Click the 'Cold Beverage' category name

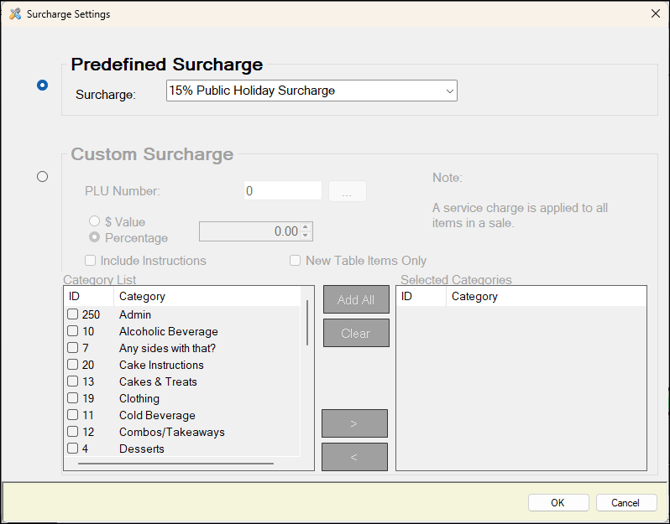[x=157, y=415]
